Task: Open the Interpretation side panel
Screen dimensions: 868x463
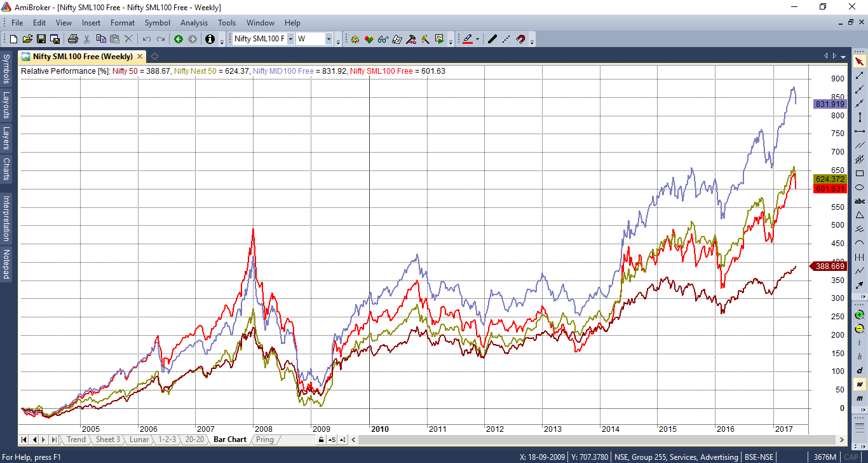Action: [6, 218]
